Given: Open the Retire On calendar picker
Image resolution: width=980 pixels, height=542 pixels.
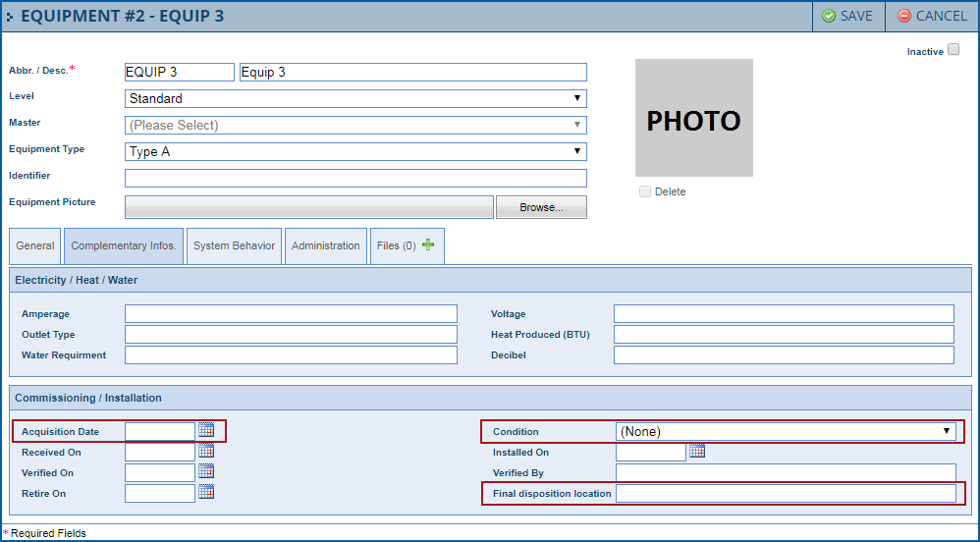Looking at the screenshot, I should pos(206,492).
